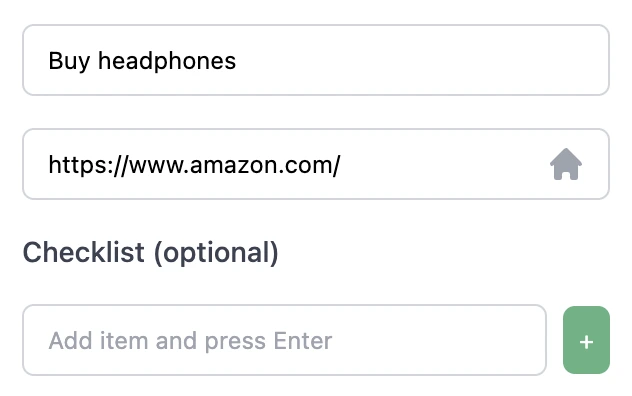Click blank area of URL field before home icon
Image resolution: width=632 pixels, height=396 pixels.
[x=443, y=164]
